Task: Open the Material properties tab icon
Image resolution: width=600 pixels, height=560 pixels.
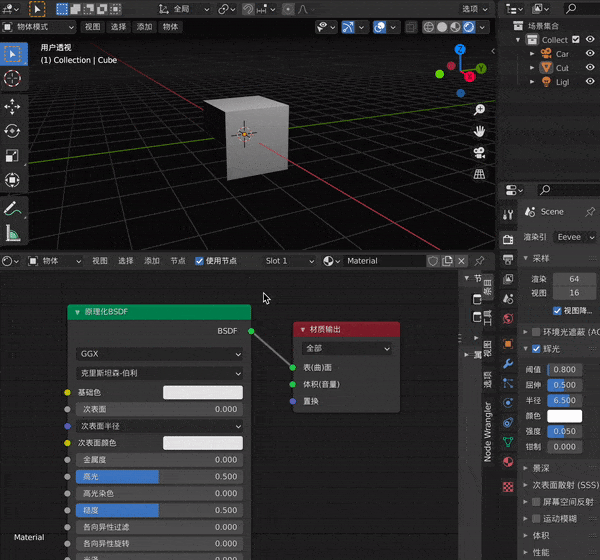Action: click(x=508, y=462)
